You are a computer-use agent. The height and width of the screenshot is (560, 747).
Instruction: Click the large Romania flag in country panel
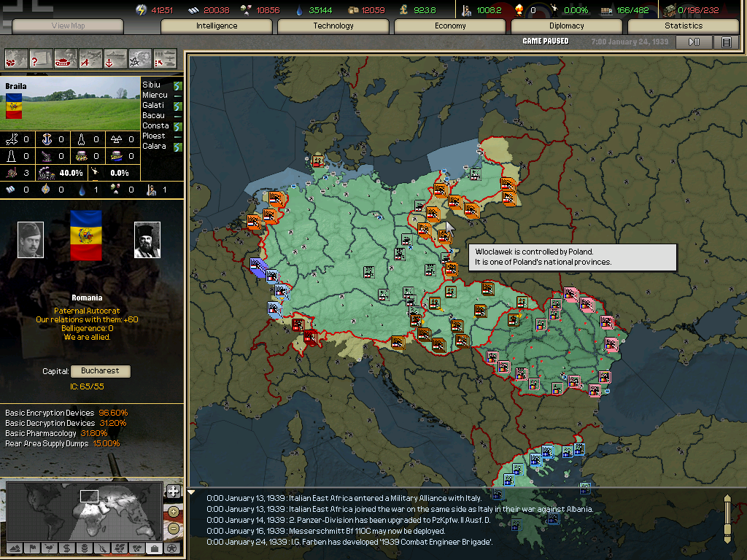[x=86, y=236]
